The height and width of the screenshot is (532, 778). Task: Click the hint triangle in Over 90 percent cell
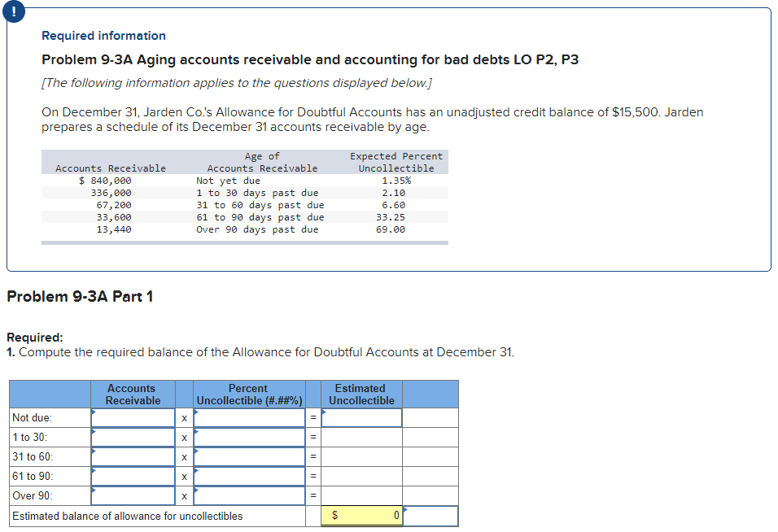click(198, 491)
